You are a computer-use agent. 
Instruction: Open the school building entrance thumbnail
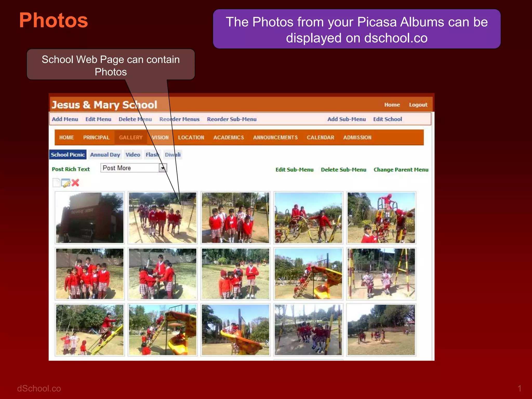coord(90,218)
